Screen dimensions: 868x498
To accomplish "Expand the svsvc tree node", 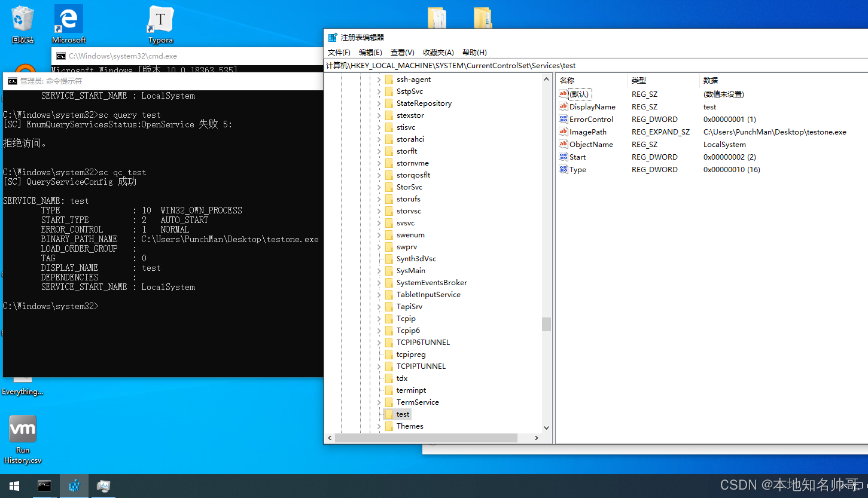I will 379,223.
